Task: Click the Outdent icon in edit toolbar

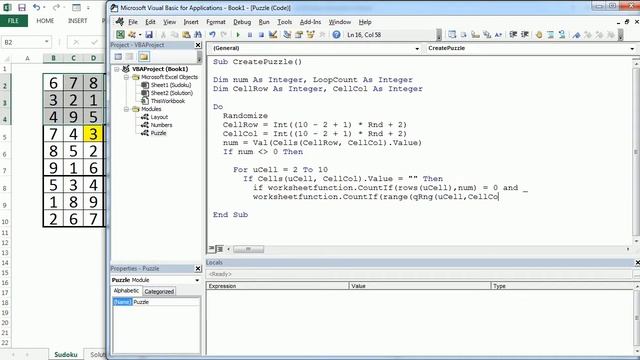Action: pyautogui.click(x=525, y=35)
